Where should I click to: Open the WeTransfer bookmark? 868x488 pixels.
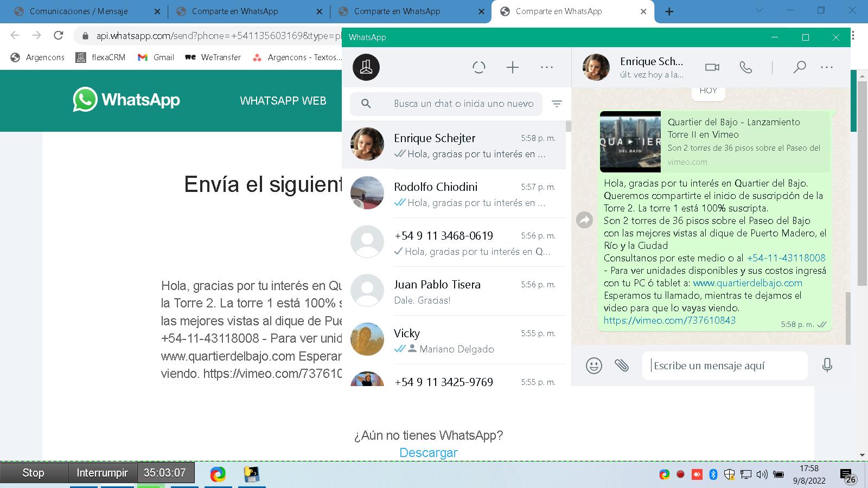213,57
